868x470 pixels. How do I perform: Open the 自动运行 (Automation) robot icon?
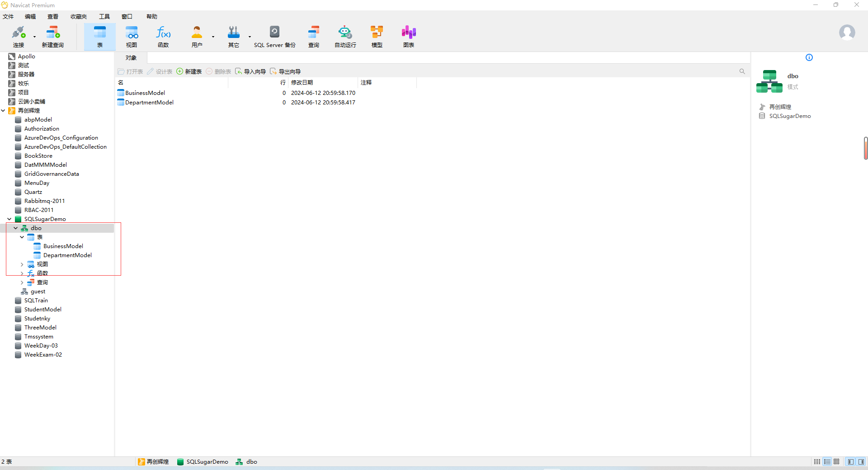tap(345, 36)
